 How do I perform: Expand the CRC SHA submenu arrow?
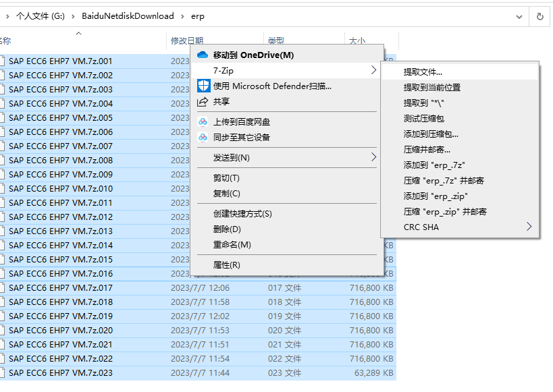[x=529, y=227]
